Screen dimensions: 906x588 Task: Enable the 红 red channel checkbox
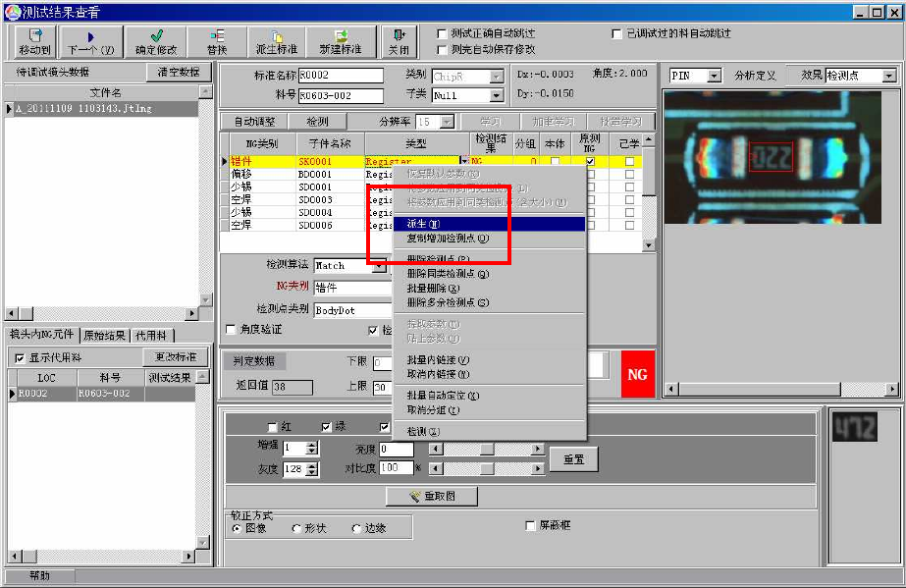[273, 427]
